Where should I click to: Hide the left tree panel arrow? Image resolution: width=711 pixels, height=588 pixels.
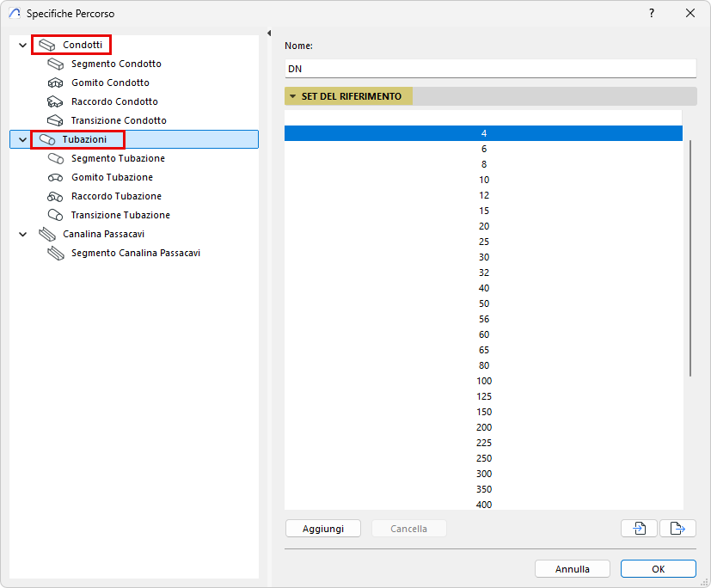[269, 33]
